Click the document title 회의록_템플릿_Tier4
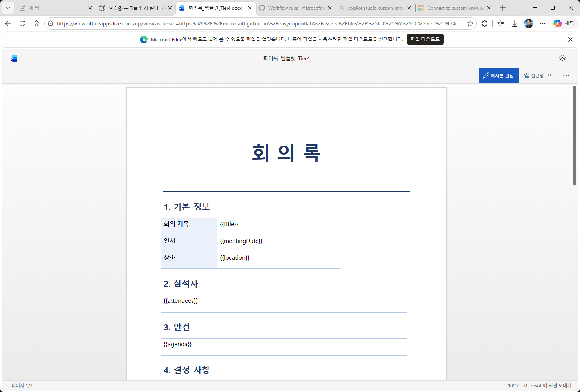 tap(286, 58)
